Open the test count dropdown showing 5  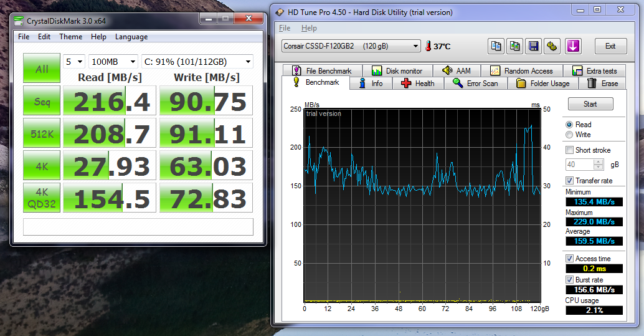(x=74, y=62)
